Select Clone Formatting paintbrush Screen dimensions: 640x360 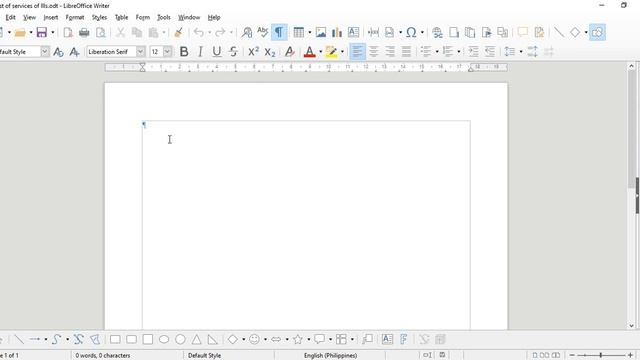click(178, 32)
